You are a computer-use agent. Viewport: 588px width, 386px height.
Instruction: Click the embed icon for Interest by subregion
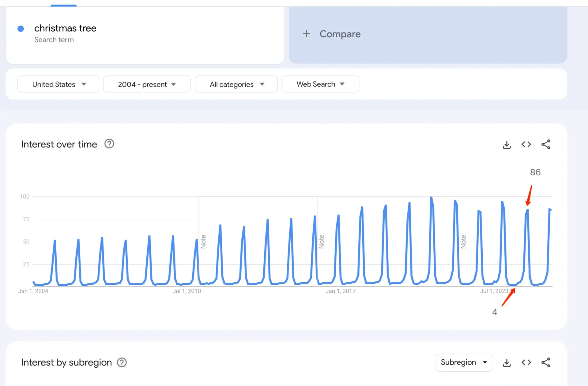point(526,362)
